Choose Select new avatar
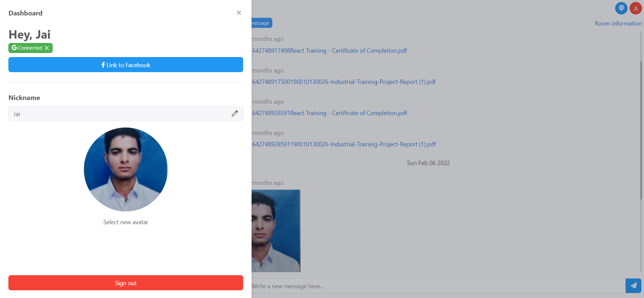This screenshot has height=298, width=644. click(126, 222)
